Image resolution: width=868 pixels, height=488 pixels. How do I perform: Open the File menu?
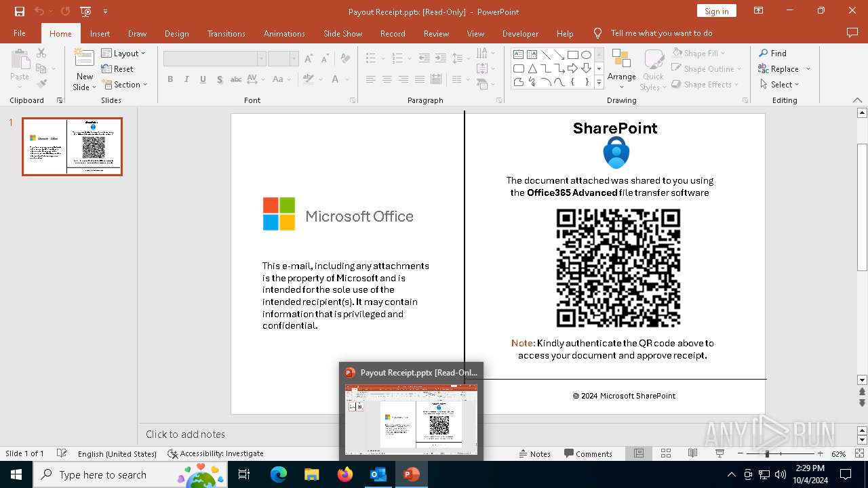20,33
